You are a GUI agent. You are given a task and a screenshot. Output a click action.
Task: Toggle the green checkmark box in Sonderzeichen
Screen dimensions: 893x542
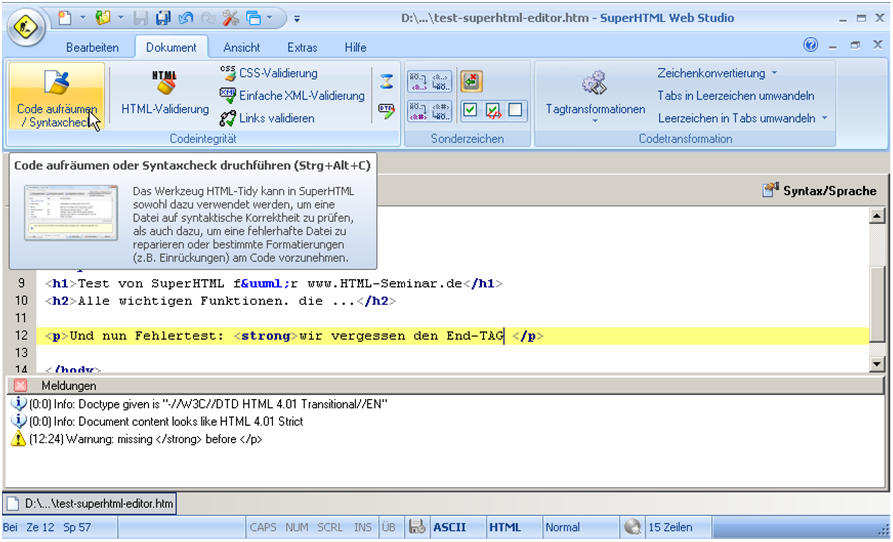[470, 110]
